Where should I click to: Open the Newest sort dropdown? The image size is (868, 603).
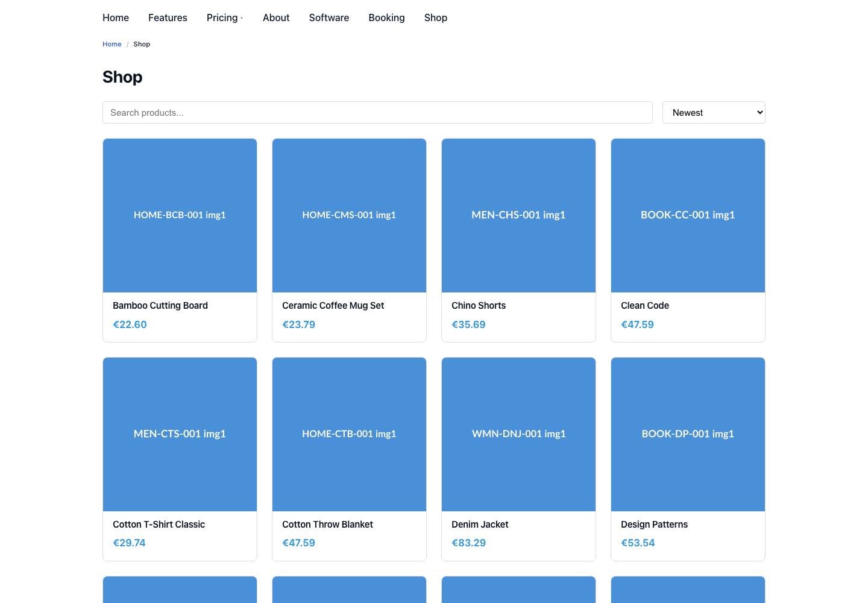714,113
